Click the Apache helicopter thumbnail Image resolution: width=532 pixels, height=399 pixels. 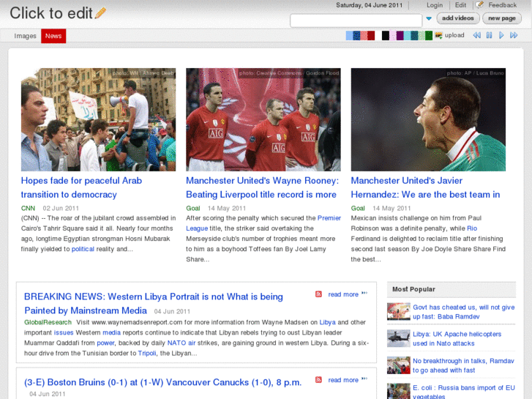[398, 338]
